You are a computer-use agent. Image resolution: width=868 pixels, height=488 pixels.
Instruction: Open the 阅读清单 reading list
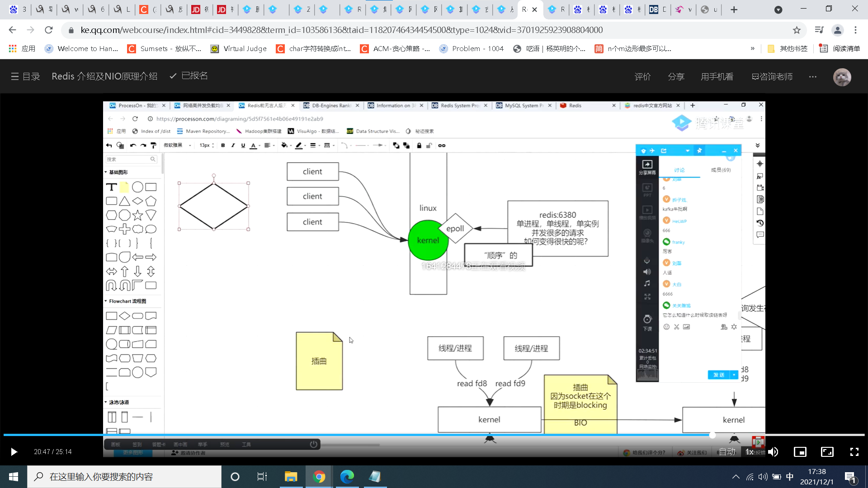click(840, 48)
